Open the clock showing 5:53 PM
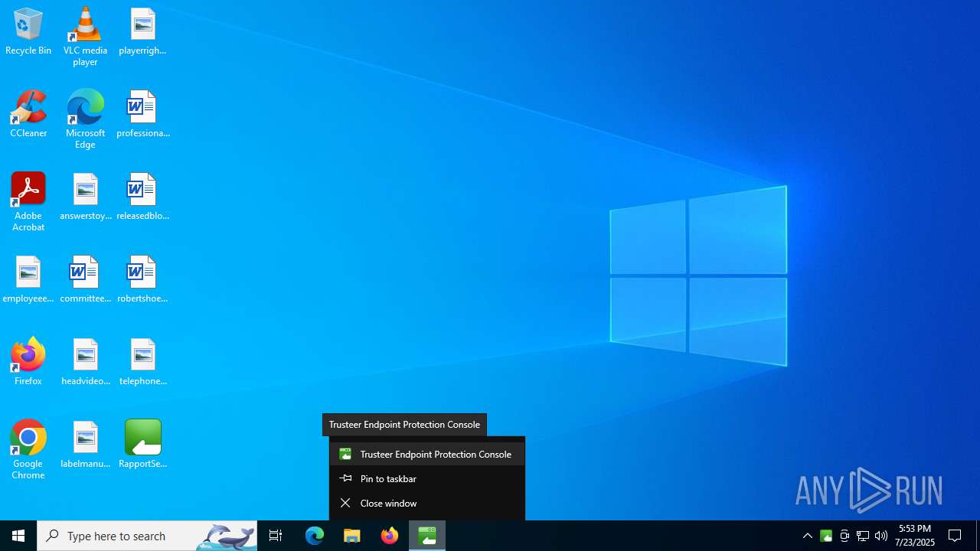 point(915,536)
